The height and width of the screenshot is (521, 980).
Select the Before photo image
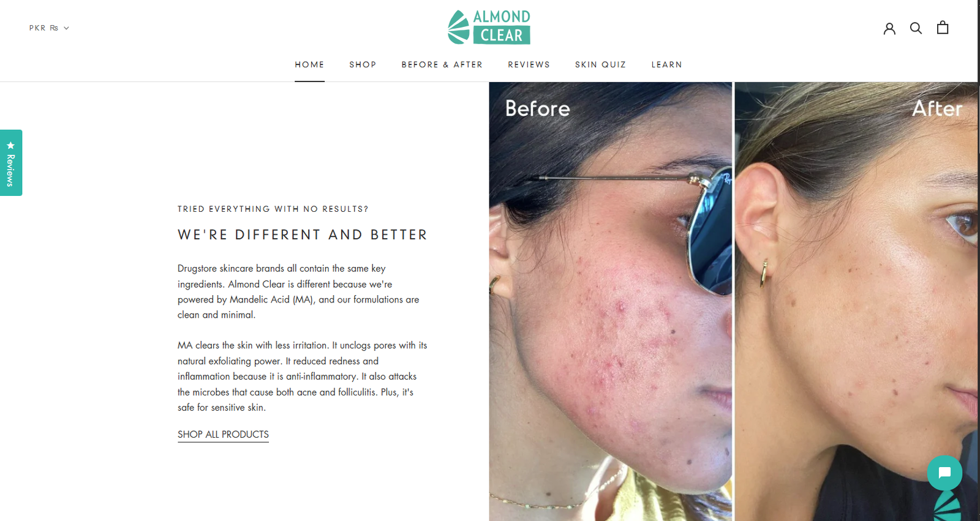point(610,301)
